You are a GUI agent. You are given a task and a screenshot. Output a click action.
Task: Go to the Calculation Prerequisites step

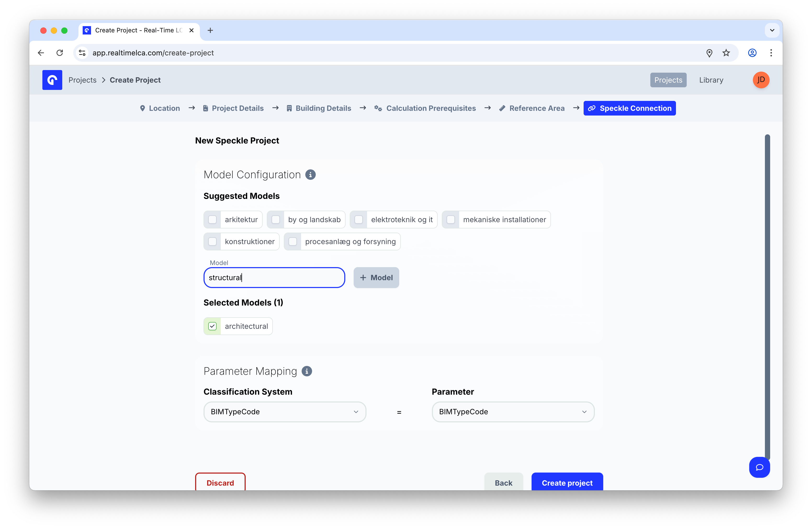[x=425, y=108]
